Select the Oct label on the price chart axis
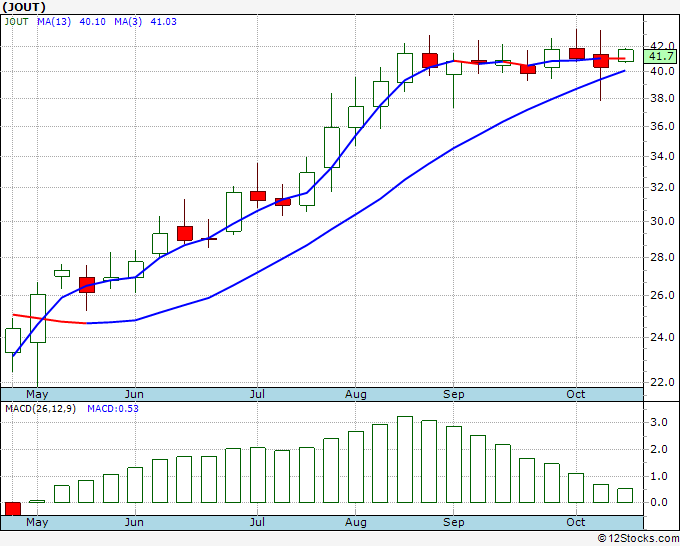The width and height of the screenshot is (680, 546). tap(576, 394)
